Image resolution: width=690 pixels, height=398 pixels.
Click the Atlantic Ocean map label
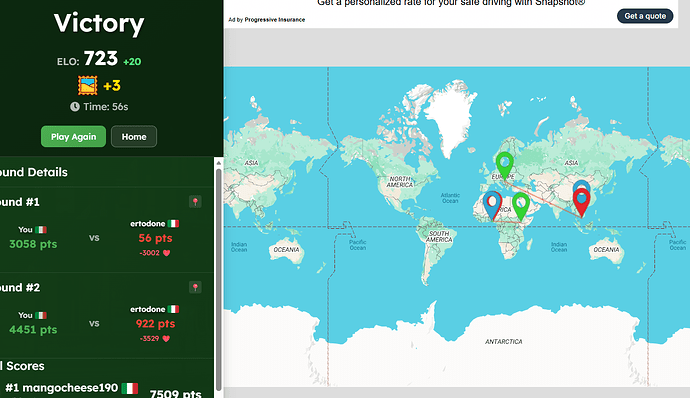click(x=450, y=198)
